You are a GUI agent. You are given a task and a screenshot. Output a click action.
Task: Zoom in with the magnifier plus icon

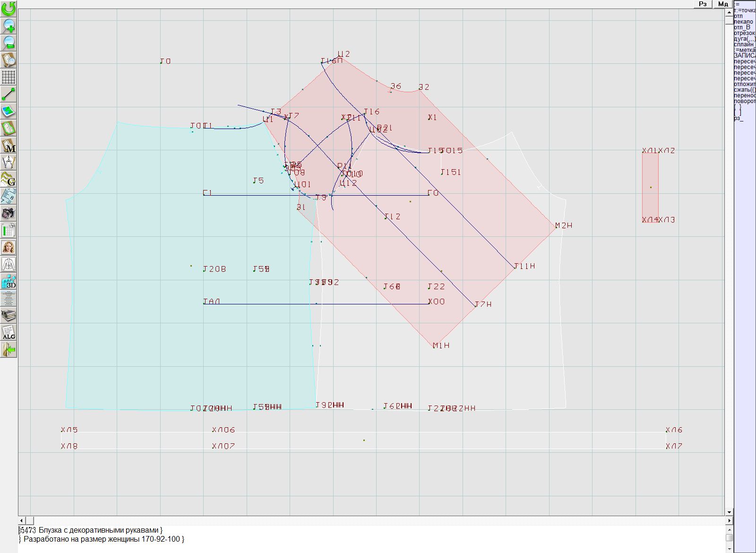9,26
